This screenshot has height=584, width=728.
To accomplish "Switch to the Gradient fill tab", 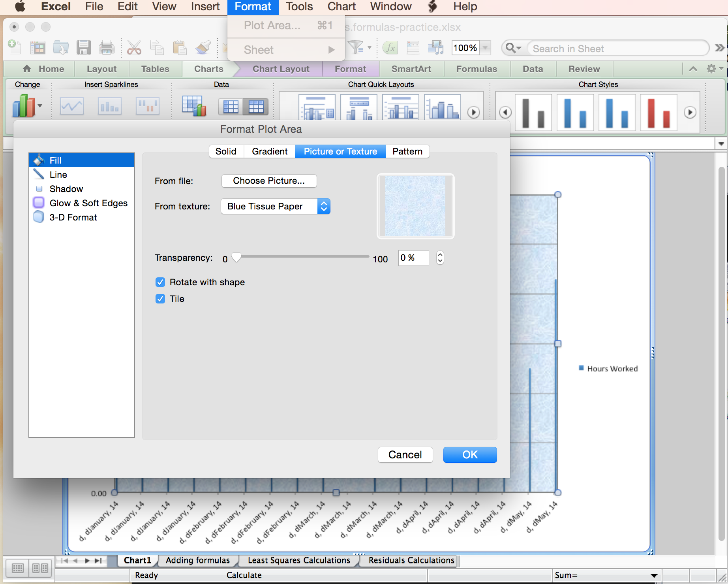I will pos(270,151).
